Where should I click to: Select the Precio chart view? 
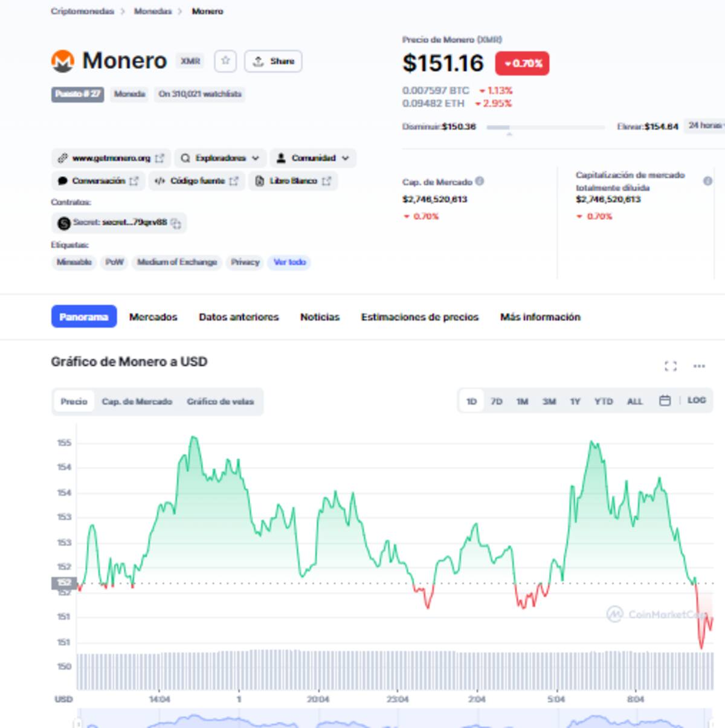click(x=74, y=401)
